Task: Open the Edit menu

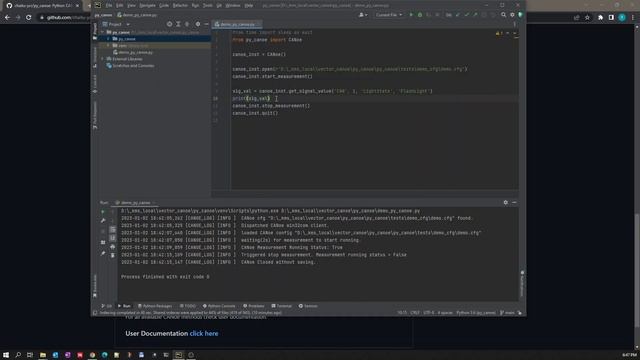Action: coord(119,5)
